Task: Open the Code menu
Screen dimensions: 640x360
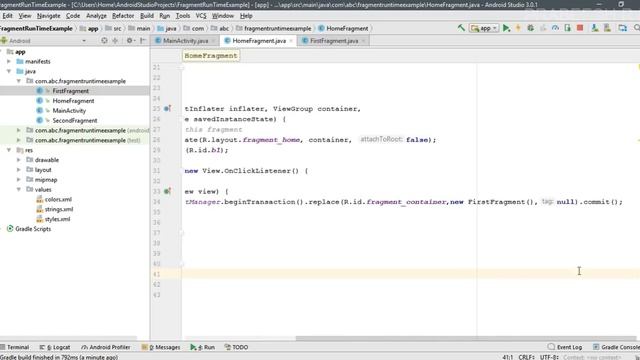Action: (x=73, y=16)
